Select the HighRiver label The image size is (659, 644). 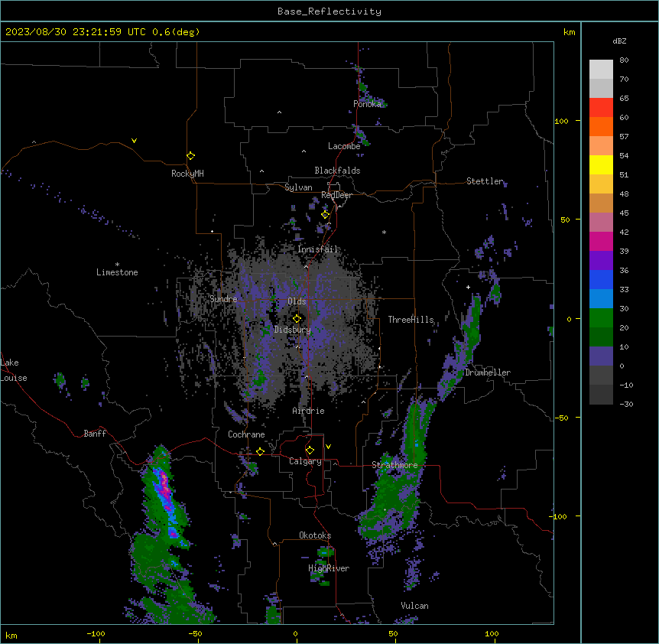tap(329, 568)
